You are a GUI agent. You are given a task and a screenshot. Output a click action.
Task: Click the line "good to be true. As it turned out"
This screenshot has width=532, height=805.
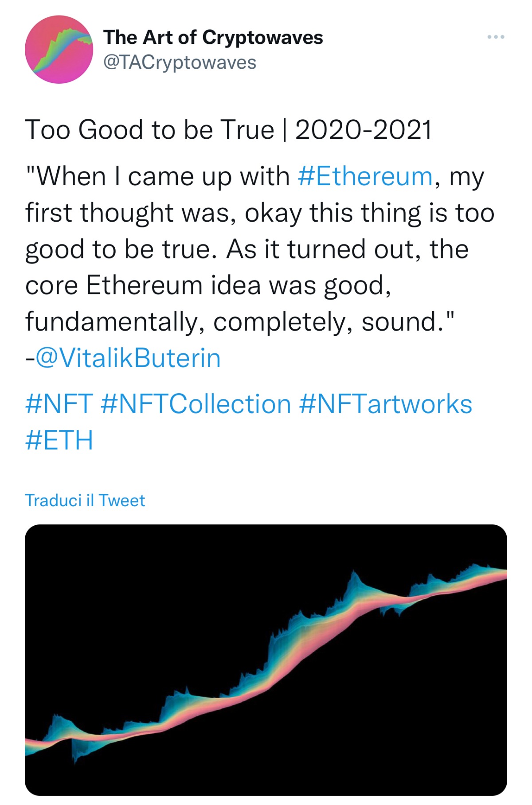(x=246, y=249)
